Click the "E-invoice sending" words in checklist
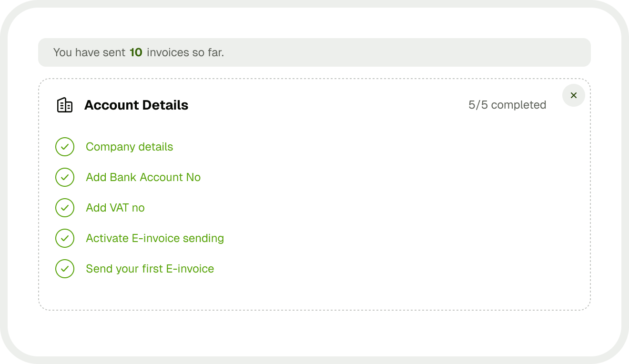 tap(178, 238)
